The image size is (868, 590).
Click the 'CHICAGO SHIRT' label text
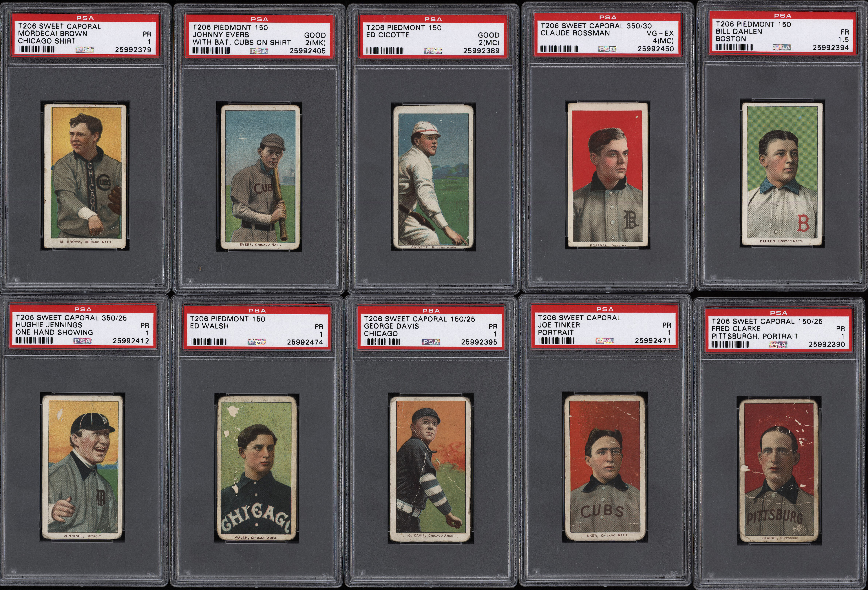tap(47, 41)
